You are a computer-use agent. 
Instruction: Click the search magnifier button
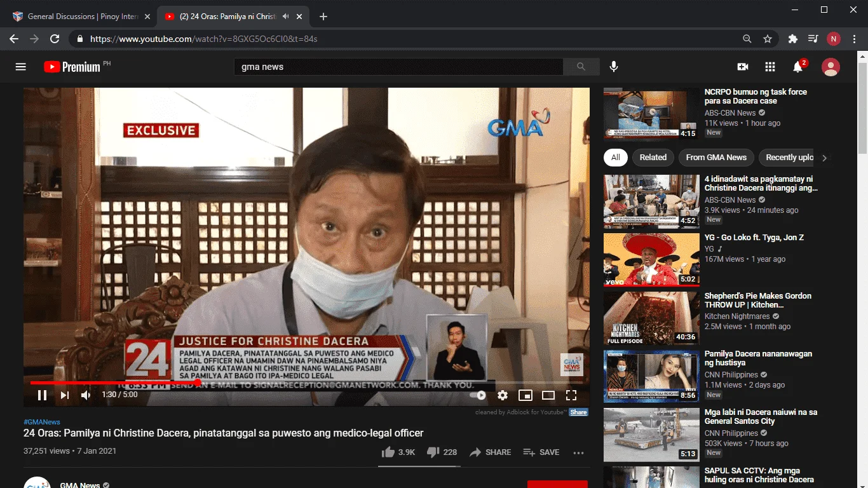tap(581, 67)
